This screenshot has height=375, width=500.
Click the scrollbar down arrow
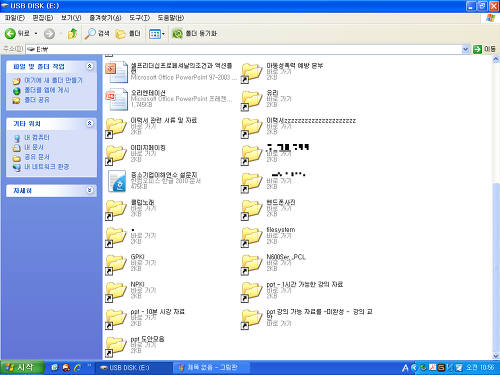(496, 356)
